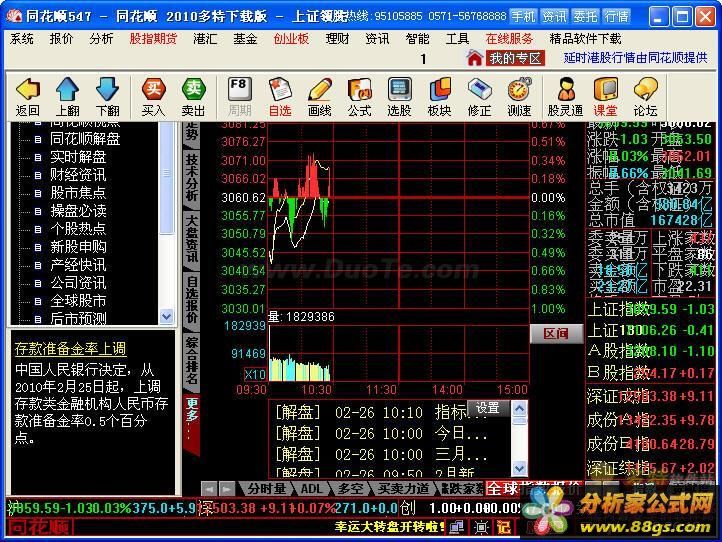Open the 02-26 10:10 解盘 news row
Image resolution: width=722 pixels, height=542 pixels.
point(380,412)
